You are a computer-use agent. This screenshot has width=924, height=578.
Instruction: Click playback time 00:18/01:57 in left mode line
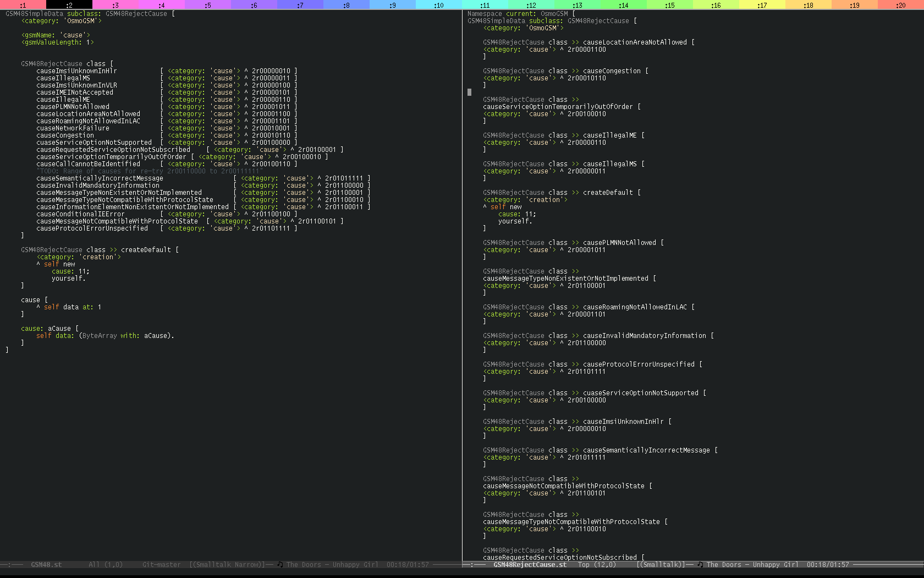tap(408, 565)
